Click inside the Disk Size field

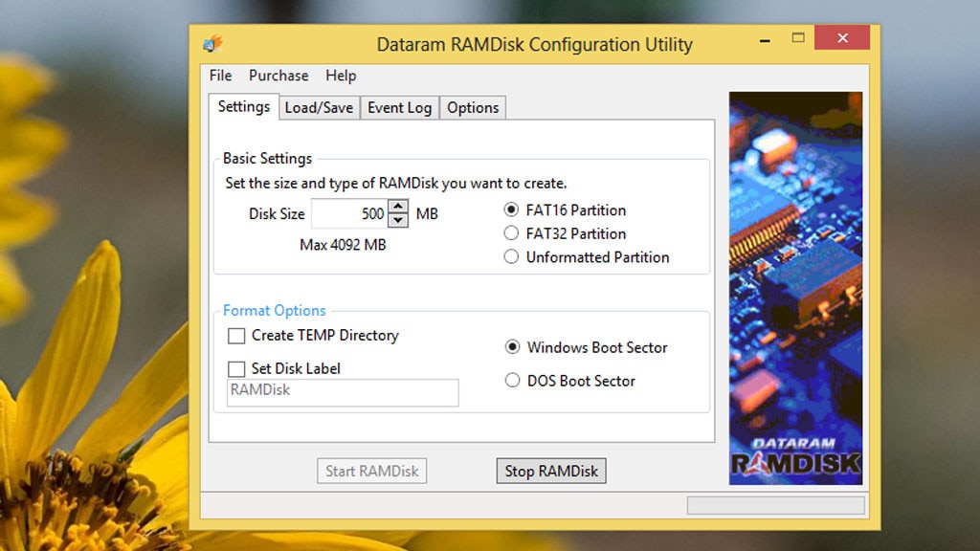[x=349, y=214]
